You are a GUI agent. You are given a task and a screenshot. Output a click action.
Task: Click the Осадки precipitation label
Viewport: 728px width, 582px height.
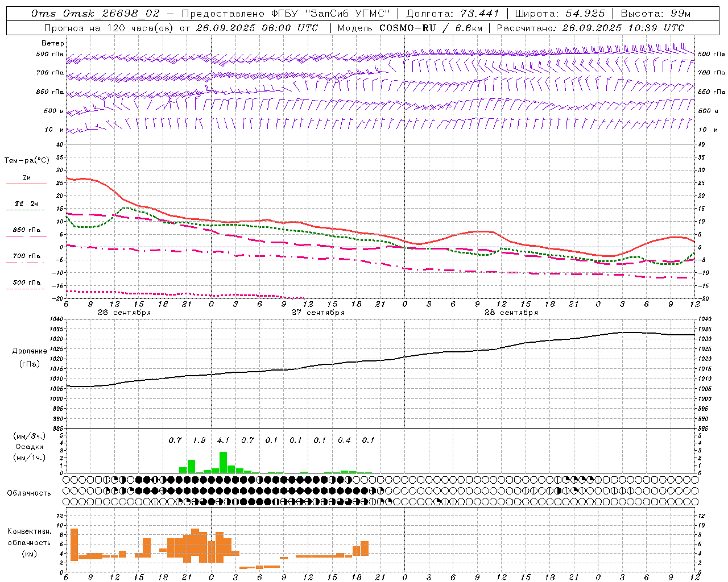pyautogui.click(x=29, y=447)
